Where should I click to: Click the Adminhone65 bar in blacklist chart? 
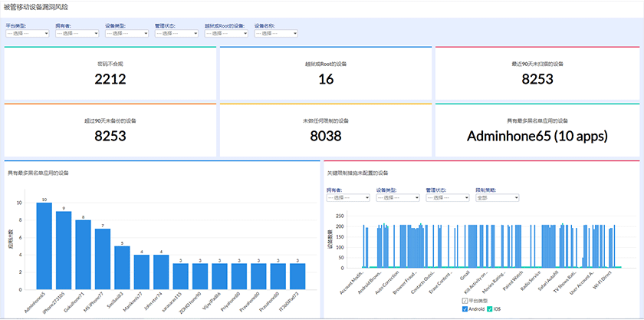(x=44, y=244)
